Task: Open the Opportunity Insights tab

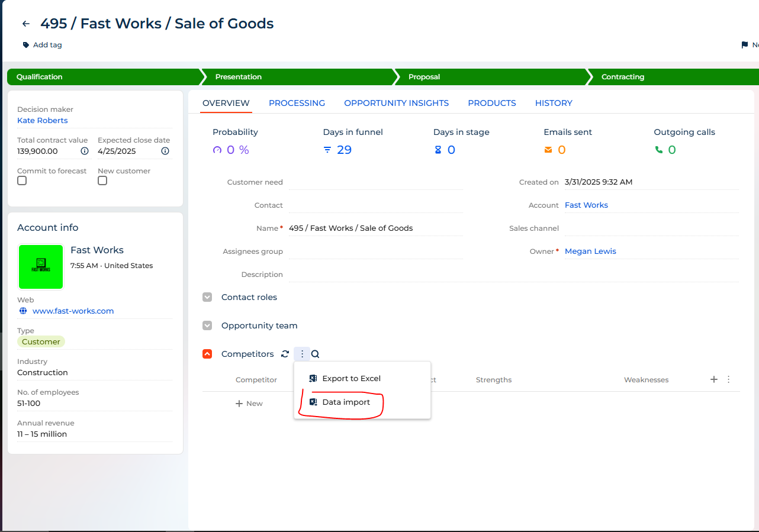Action: click(x=397, y=103)
